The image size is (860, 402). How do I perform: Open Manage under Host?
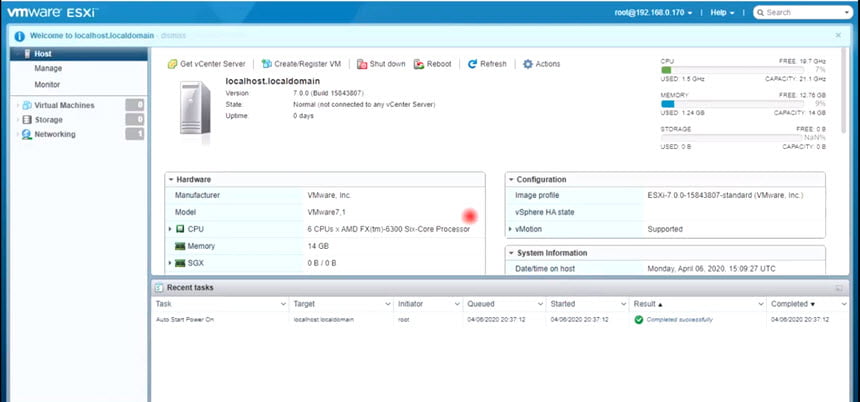(48, 69)
